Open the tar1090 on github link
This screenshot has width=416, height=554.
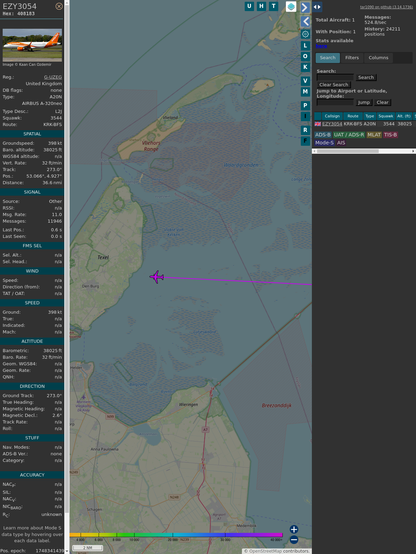(386, 7)
